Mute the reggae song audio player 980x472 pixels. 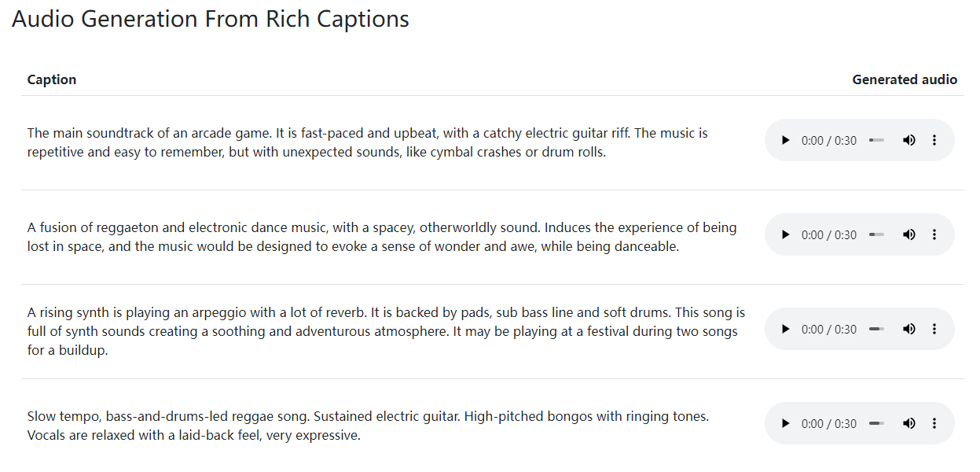click(x=909, y=423)
